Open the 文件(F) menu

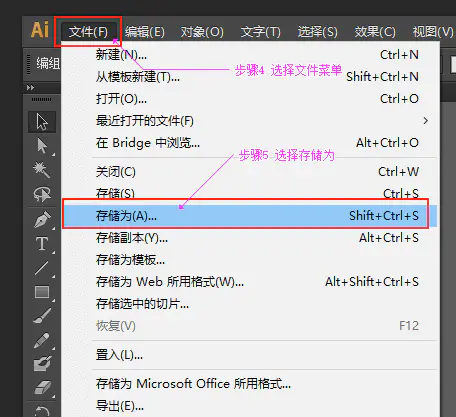point(88,32)
